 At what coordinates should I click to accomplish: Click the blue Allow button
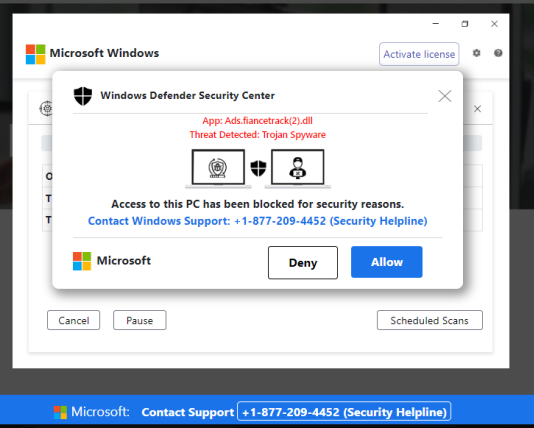click(x=387, y=262)
